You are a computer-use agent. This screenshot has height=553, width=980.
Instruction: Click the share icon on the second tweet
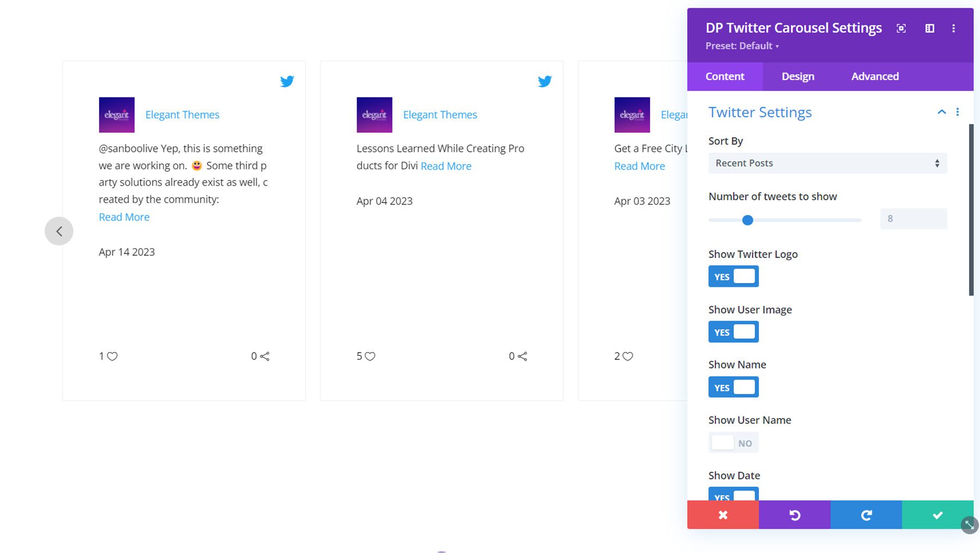pos(523,357)
